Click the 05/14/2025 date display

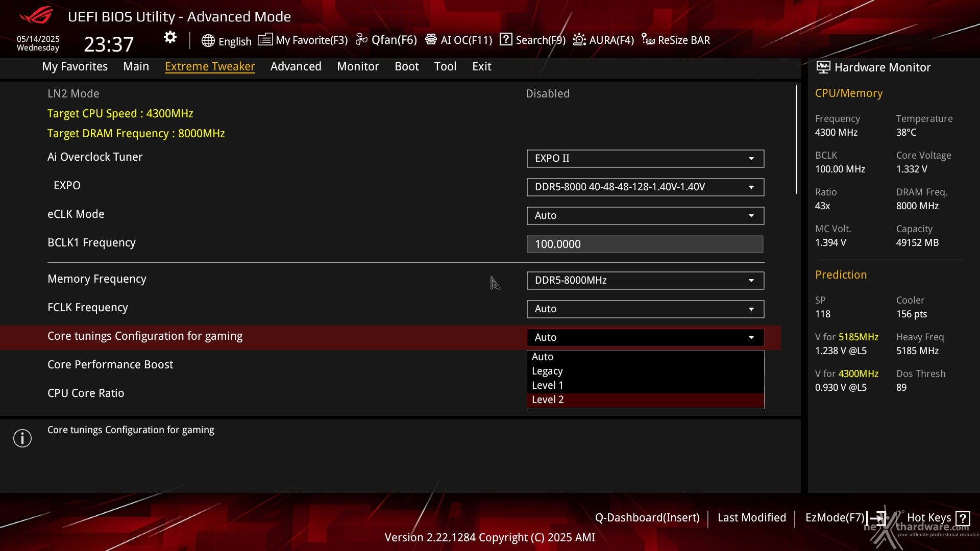click(38, 39)
